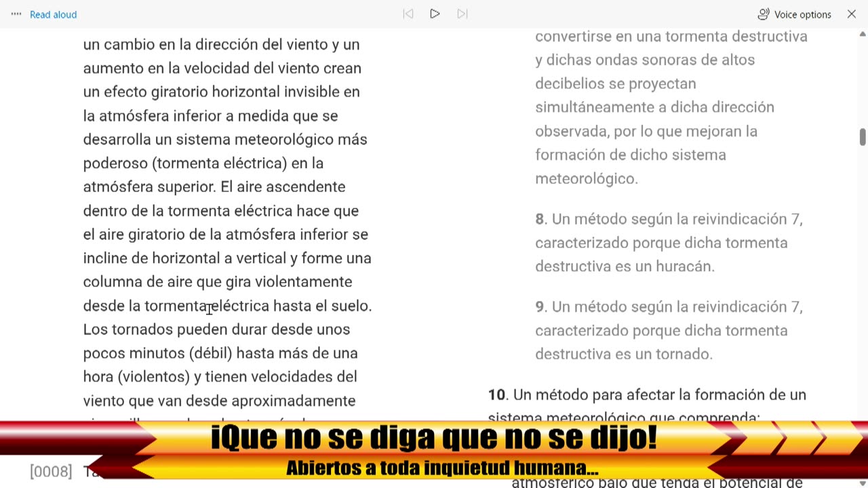Click the vertical page scrollbar thumb
The height and width of the screenshot is (488, 868).
pos(863,136)
